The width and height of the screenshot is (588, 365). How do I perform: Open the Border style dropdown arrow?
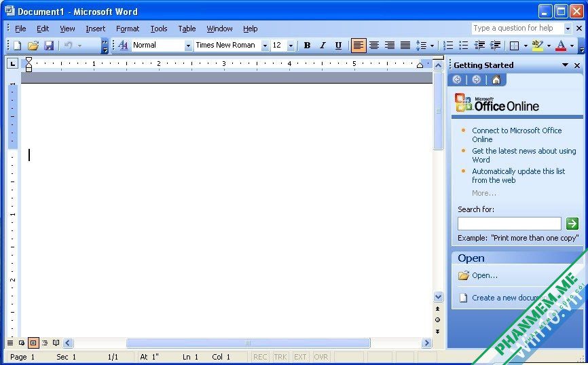click(x=526, y=46)
